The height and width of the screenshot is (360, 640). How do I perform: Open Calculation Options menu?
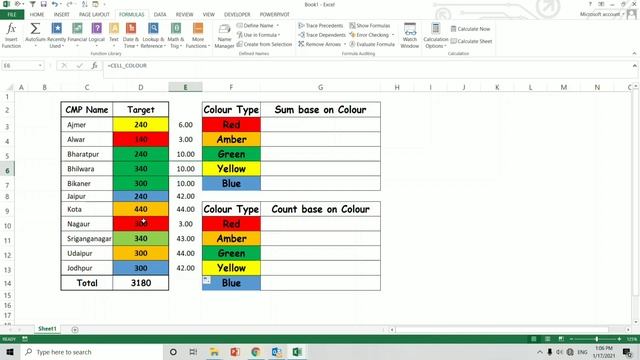pos(436,36)
